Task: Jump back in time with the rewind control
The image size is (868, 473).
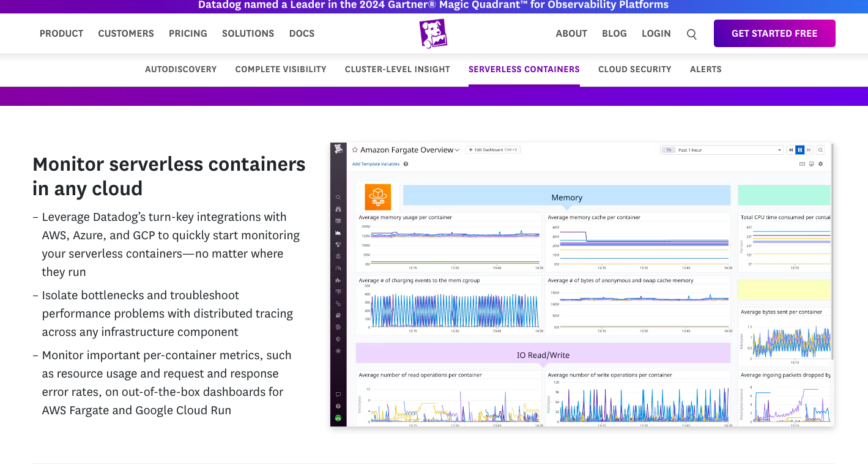Action: [x=790, y=149]
